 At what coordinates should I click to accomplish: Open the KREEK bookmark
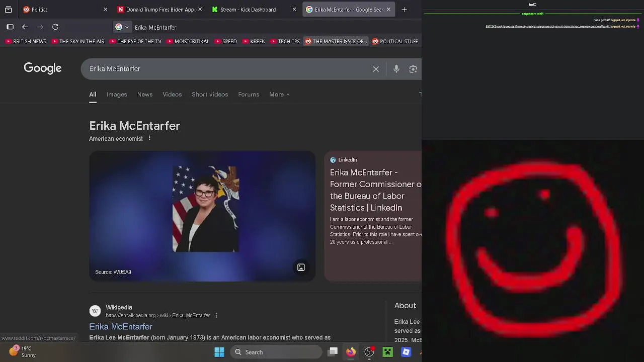pos(254,41)
